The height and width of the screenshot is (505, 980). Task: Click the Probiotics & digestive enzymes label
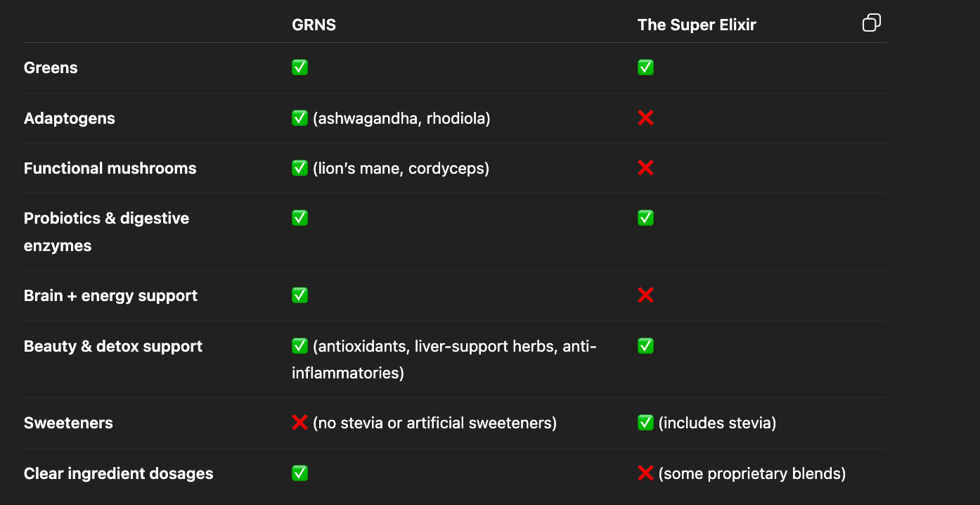click(x=106, y=232)
